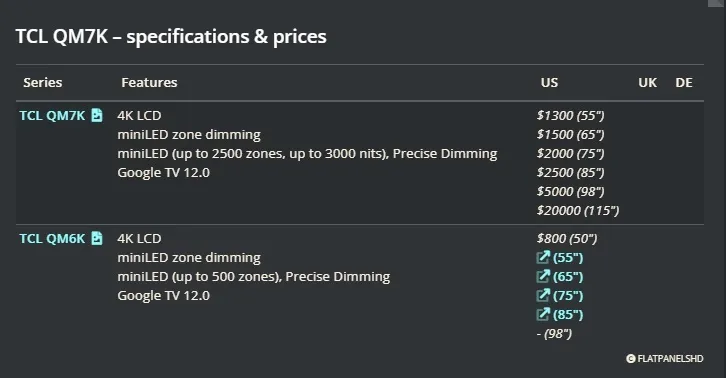Click the scrollbar thumb in top-right corner
The width and height of the screenshot is (726, 378).
pyautogui.click(x=717, y=3)
